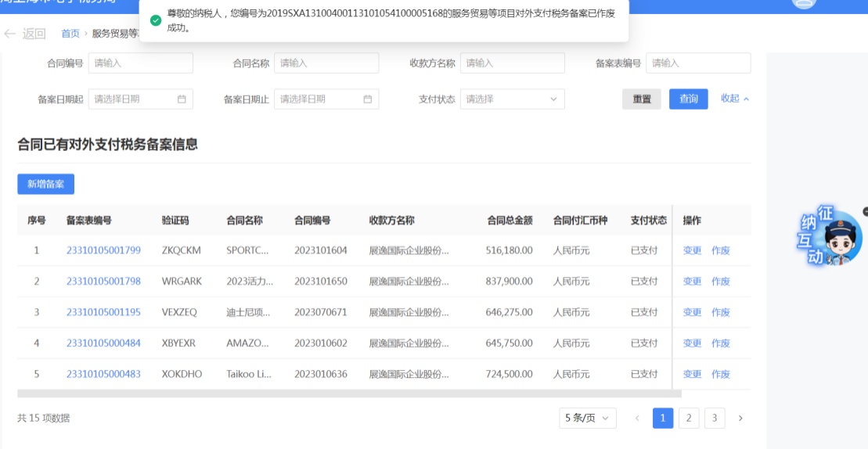Click 首页 breadcrumb link
Screen dimensions: 868x449
(70, 34)
